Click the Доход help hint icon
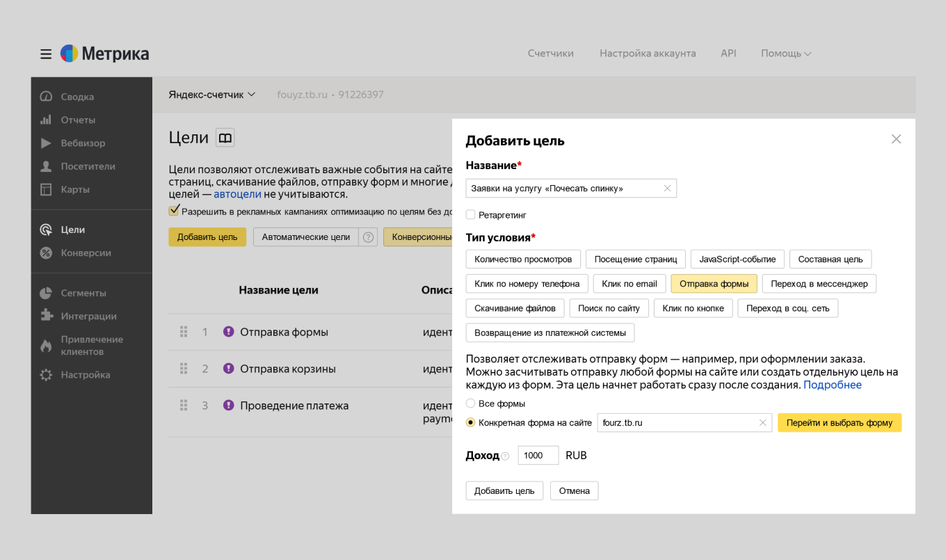Image resolution: width=946 pixels, height=560 pixels. 505,456
